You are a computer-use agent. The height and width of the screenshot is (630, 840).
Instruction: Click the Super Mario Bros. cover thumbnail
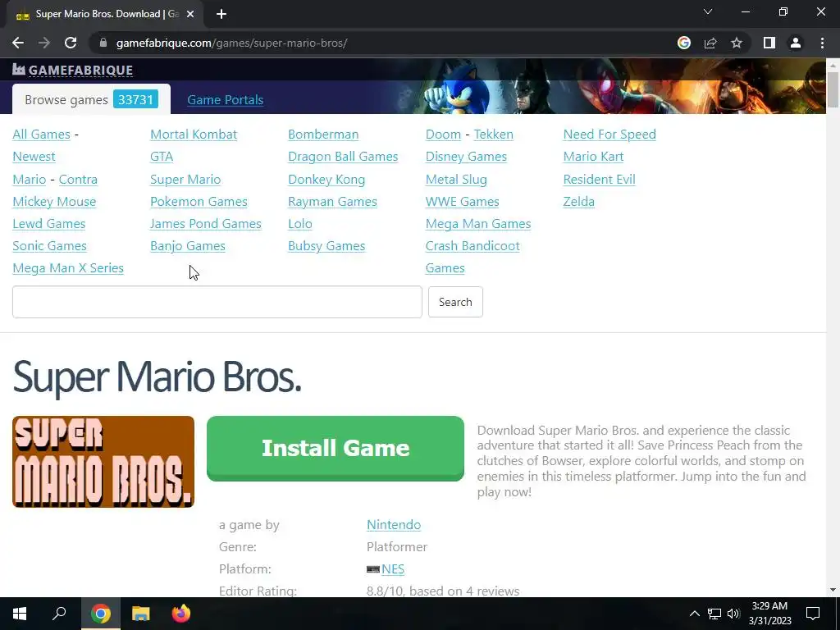click(x=103, y=462)
